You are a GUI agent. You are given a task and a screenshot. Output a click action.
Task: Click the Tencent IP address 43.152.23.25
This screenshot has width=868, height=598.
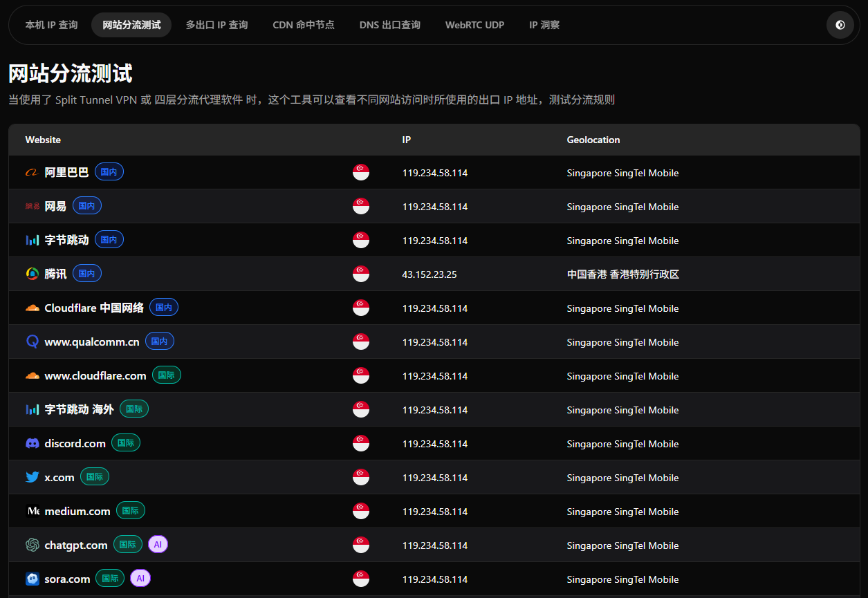[x=429, y=274]
